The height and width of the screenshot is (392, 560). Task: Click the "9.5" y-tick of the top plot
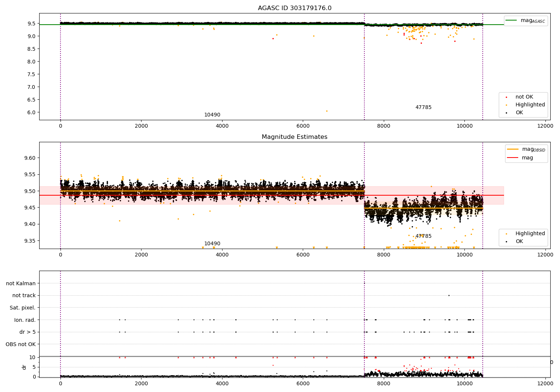pos(31,24)
